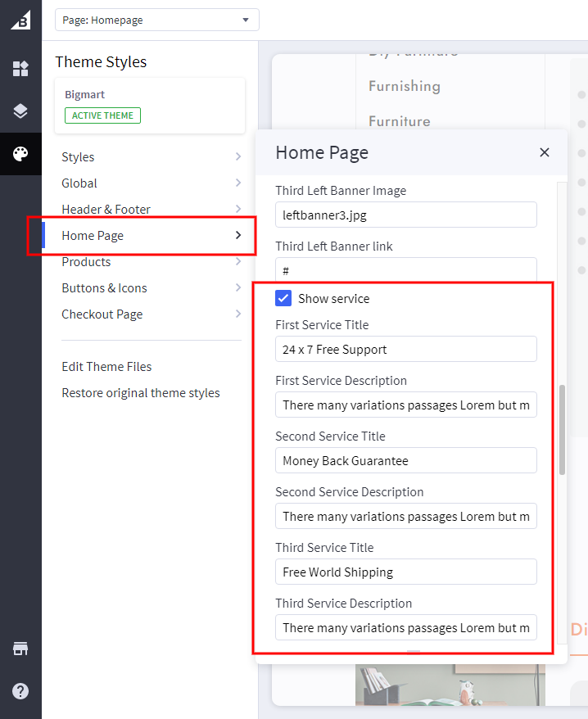Click the storefront icon in sidebar
Screen dimensions: 588x719
tap(20, 649)
